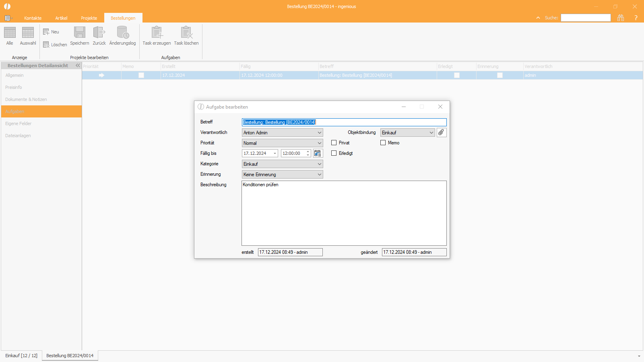Click the Task erzeugen icon
The image size is (644, 362).
157,33
